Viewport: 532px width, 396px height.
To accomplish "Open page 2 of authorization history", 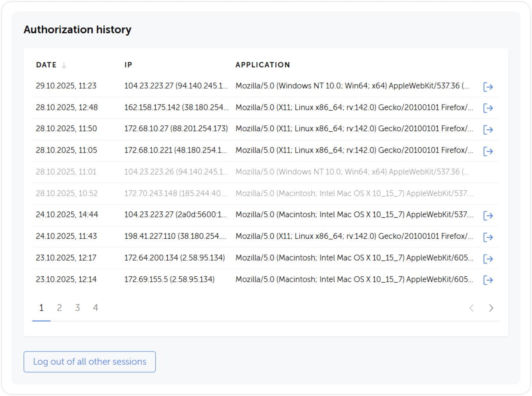I will pyautogui.click(x=59, y=307).
